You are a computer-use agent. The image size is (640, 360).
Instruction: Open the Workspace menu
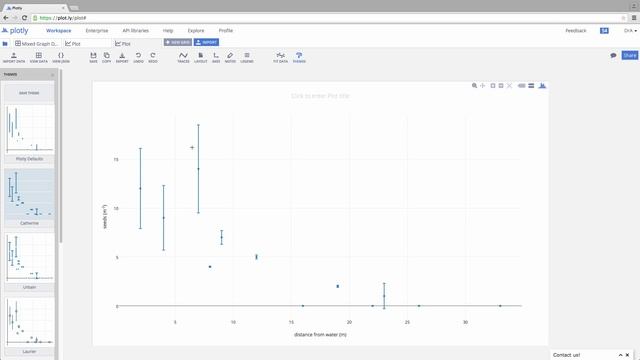point(58,31)
